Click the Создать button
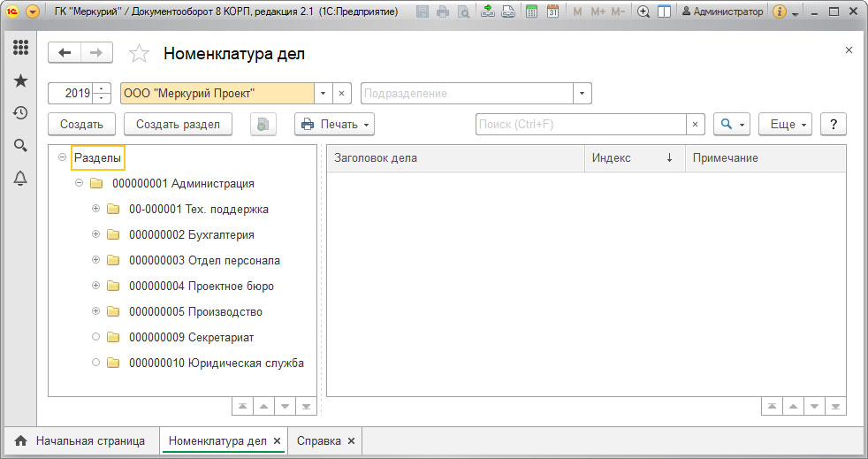 coord(81,124)
